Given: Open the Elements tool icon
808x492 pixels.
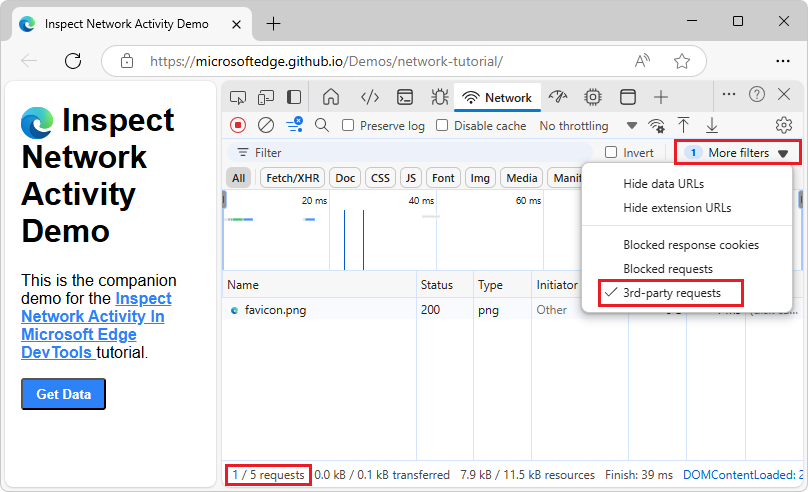Looking at the screenshot, I should [370, 97].
